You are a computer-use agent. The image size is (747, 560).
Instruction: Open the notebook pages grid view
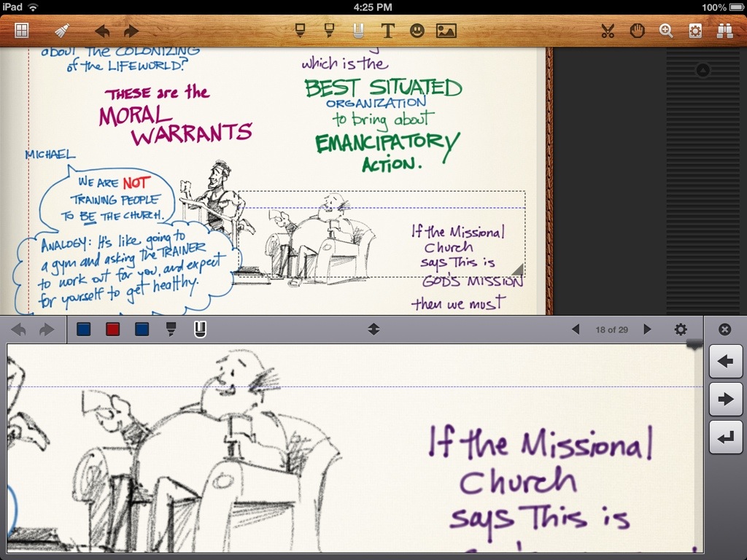(x=22, y=31)
